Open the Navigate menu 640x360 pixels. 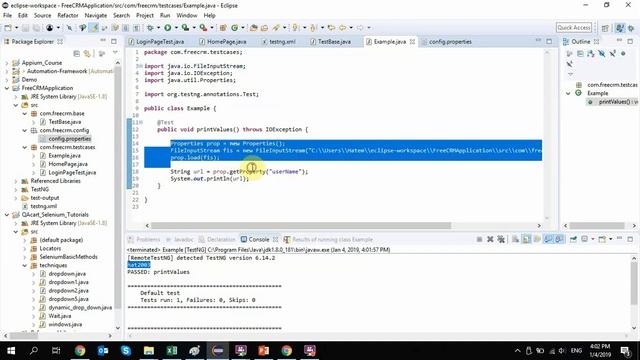click(96, 16)
